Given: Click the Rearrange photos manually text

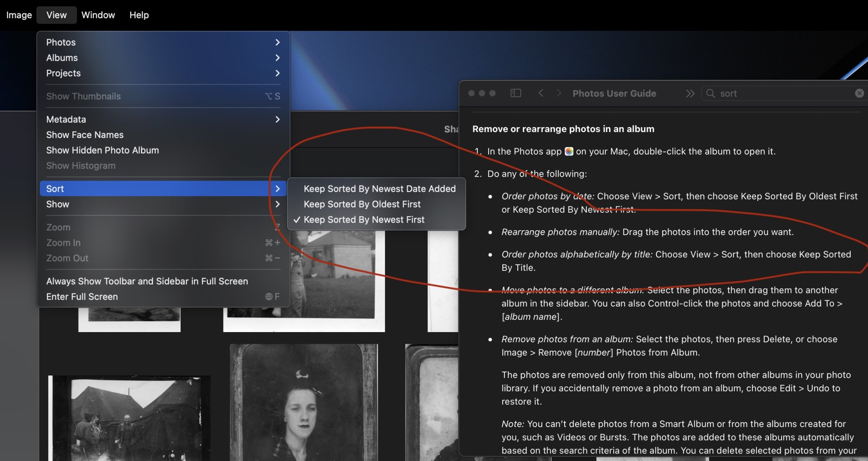Looking at the screenshot, I should click(560, 232).
